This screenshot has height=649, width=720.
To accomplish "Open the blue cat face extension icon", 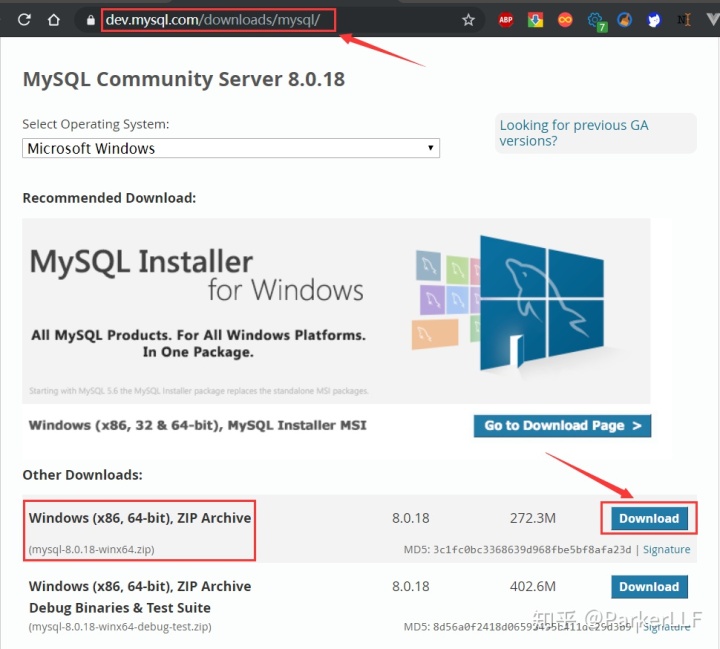I will 654,20.
